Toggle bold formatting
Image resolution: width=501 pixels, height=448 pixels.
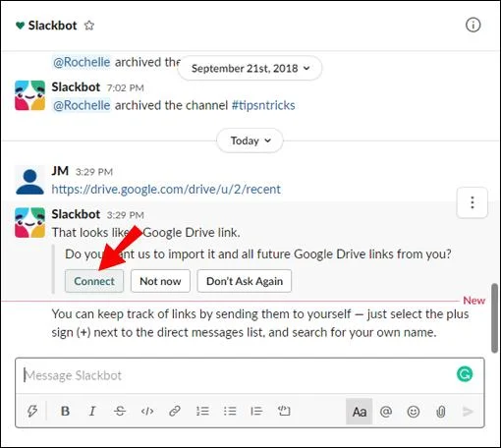pyautogui.click(x=65, y=411)
